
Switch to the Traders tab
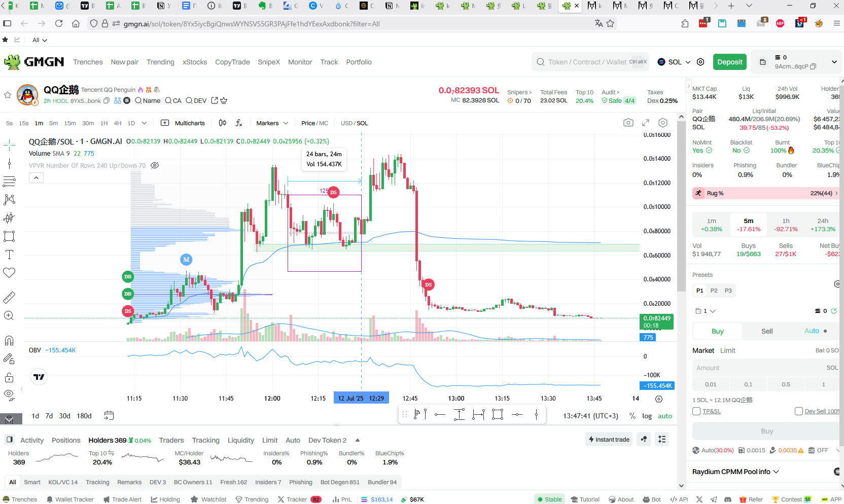coord(171,440)
